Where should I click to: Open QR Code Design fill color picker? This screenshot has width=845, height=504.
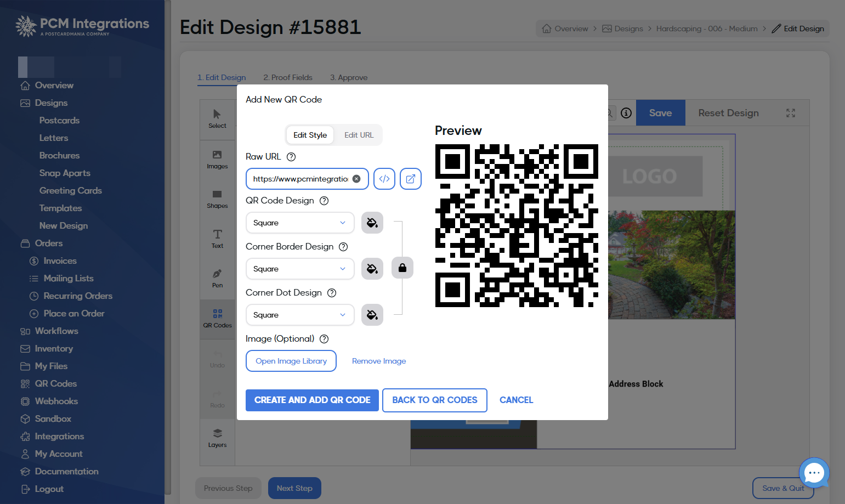coord(372,223)
